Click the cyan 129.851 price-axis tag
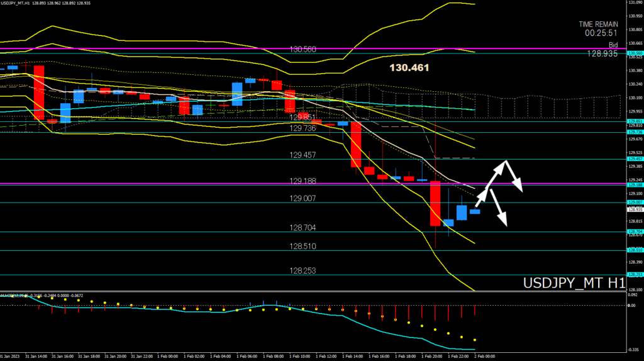 point(635,121)
